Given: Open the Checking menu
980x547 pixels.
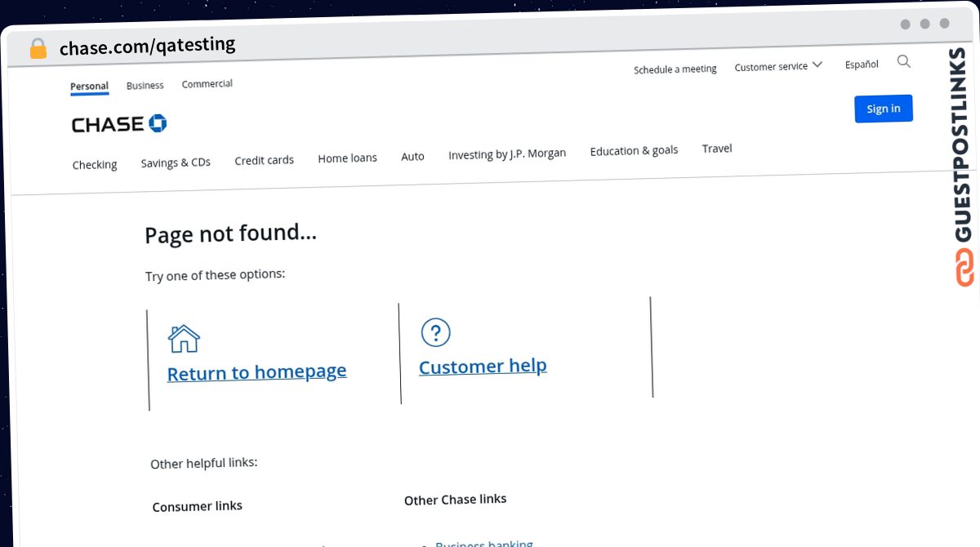Looking at the screenshot, I should (x=95, y=165).
